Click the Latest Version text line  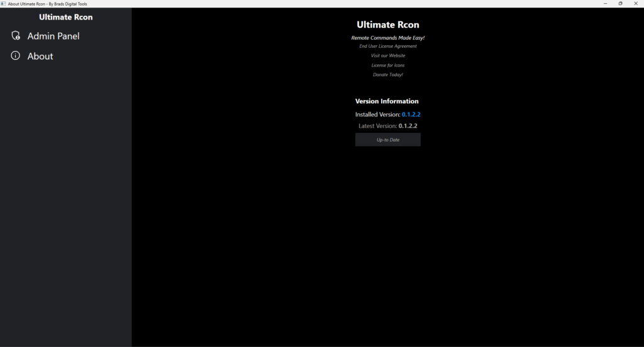pyautogui.click(x=387, y=126)
